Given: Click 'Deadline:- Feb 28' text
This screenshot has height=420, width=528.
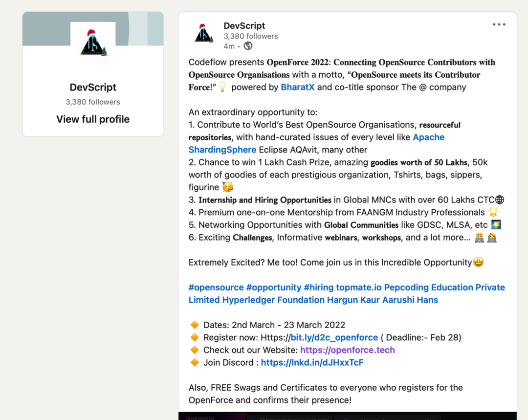Looking at the screenshot, I should pos(422,337).
